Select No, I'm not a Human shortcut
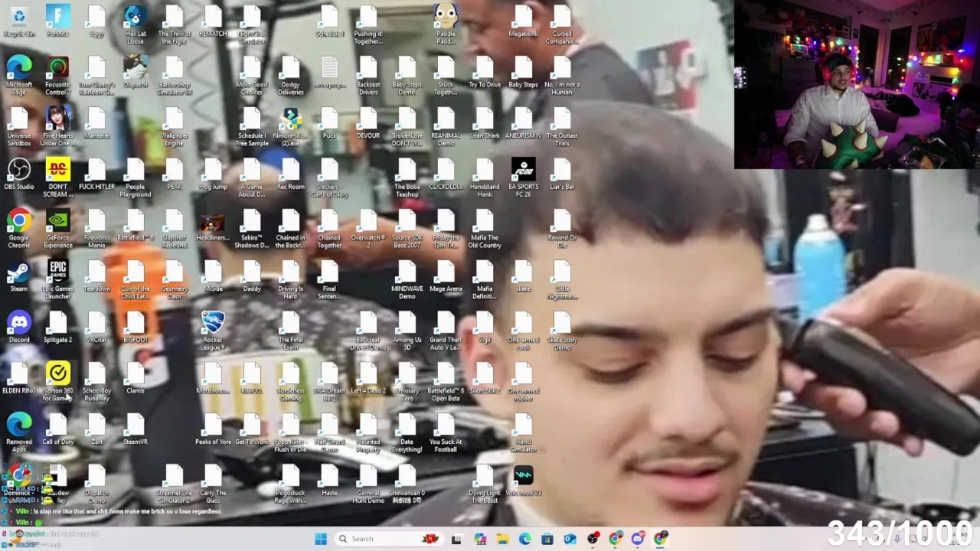 tap(562, 75)
